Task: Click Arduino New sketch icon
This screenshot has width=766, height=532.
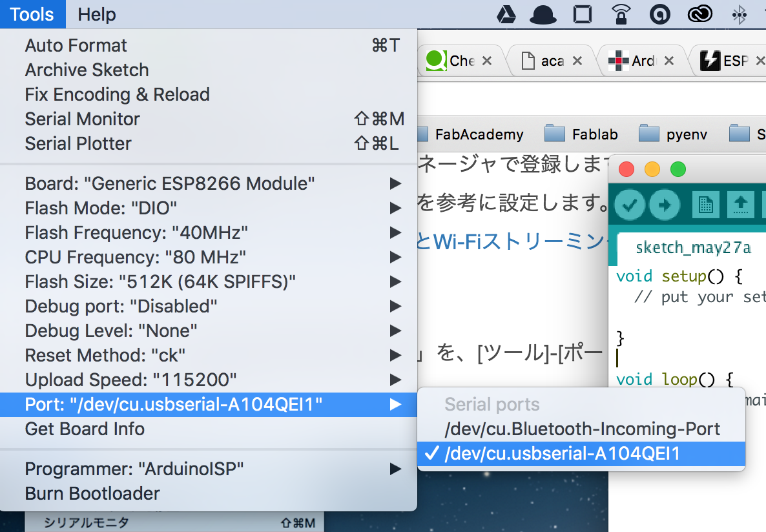Action: tap(705, 204)
